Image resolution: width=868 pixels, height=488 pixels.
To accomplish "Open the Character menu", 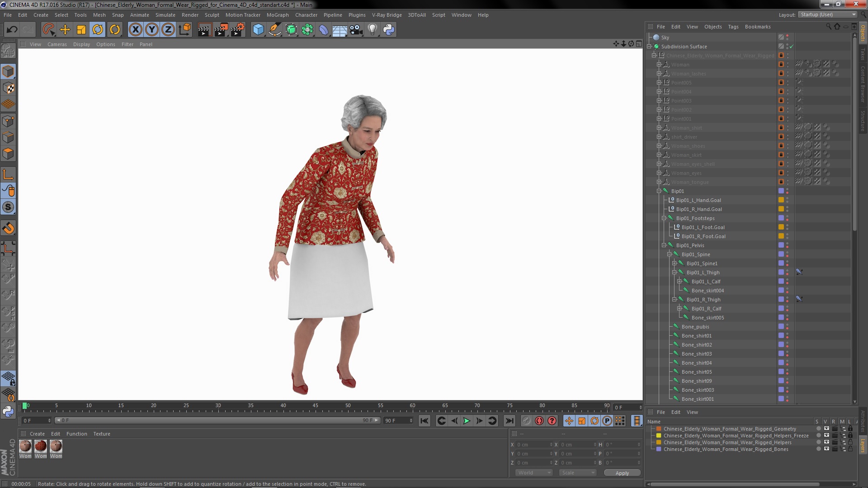I will tap(306, 15).
